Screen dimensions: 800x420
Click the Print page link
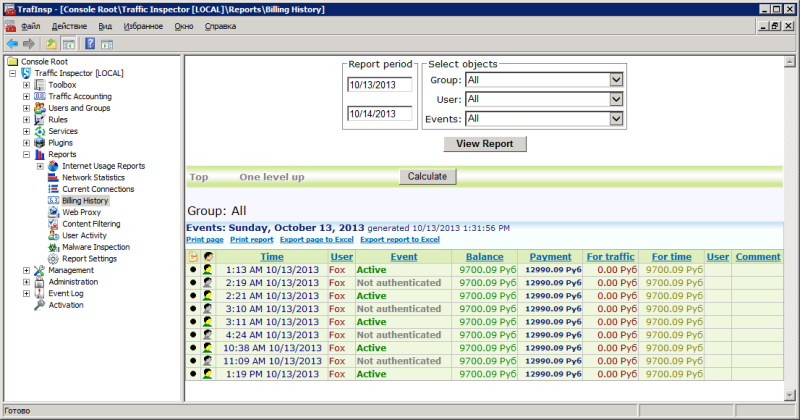205,239
